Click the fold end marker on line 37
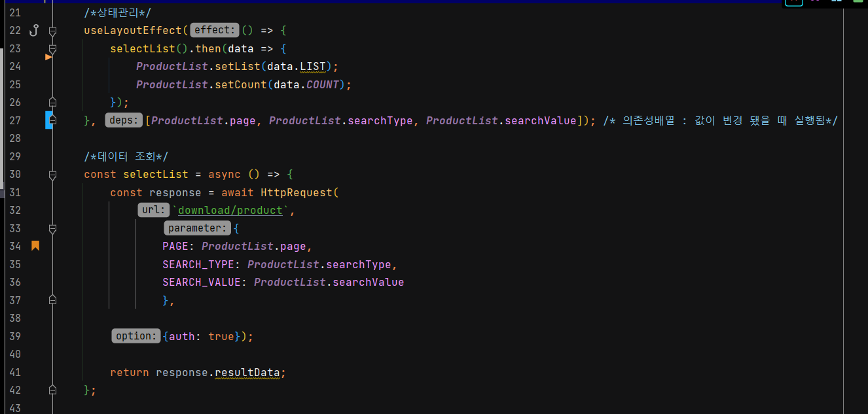 [53, 300]
